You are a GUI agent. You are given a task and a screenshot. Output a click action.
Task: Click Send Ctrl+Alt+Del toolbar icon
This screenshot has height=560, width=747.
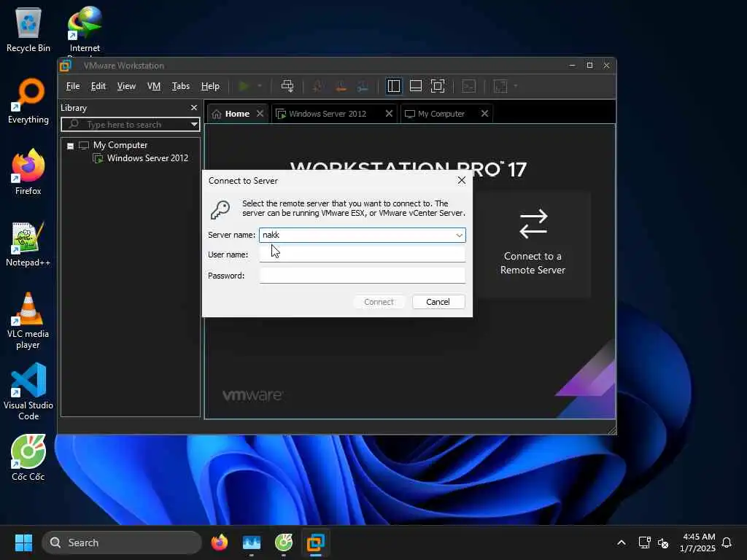(x=287, y=86)
